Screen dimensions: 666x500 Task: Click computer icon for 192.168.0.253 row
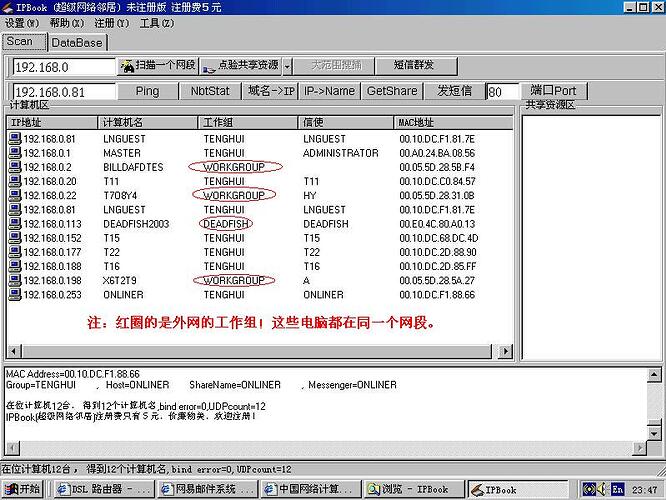tap(15, 294)
